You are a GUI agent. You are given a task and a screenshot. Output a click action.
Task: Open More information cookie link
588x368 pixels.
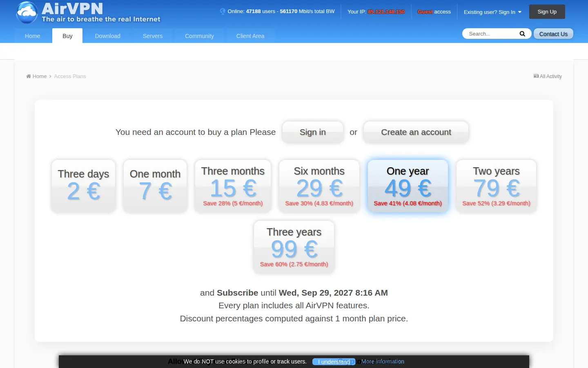tap(383, 361)
